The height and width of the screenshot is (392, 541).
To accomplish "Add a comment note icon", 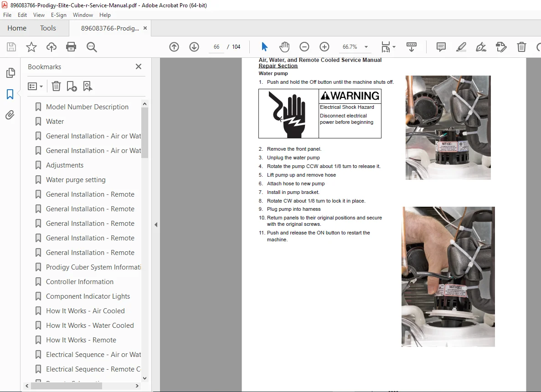I will (x=441, y=47).
